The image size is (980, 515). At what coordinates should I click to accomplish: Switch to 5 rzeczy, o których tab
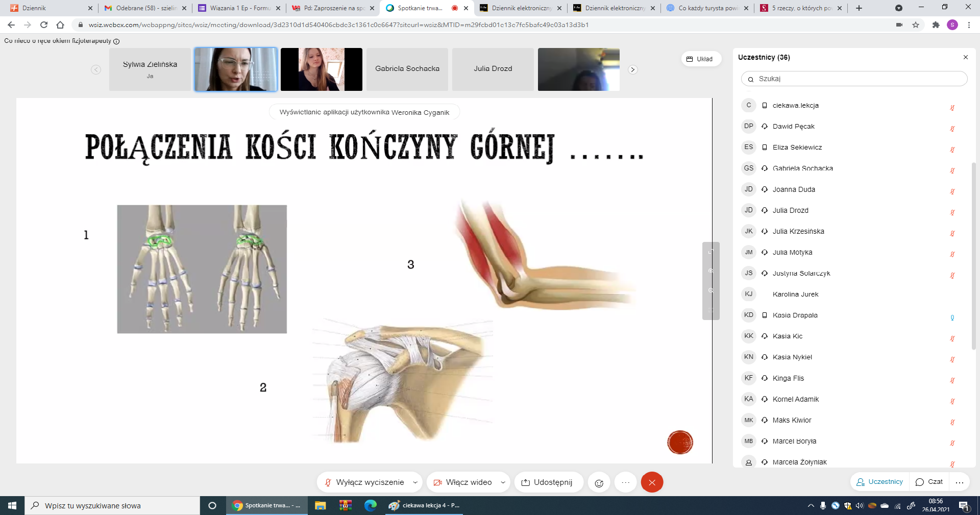pos(801,8)
